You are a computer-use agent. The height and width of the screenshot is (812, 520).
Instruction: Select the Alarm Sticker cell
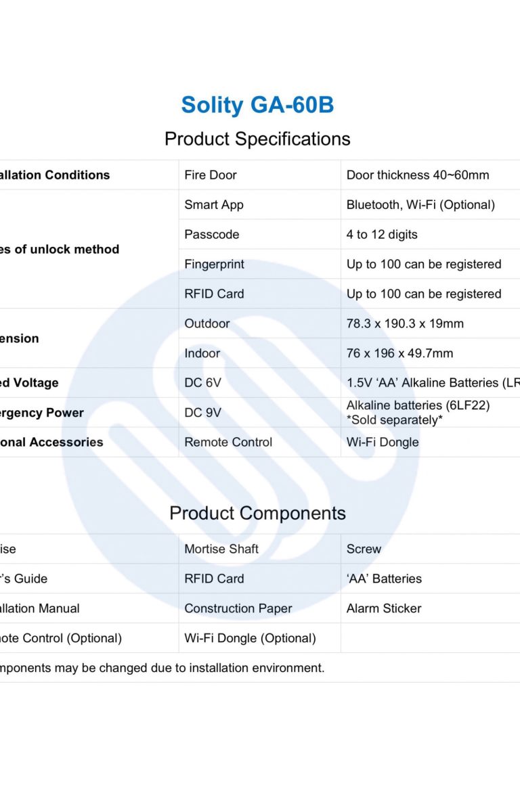pyautogui.click(x=430, y=608)
